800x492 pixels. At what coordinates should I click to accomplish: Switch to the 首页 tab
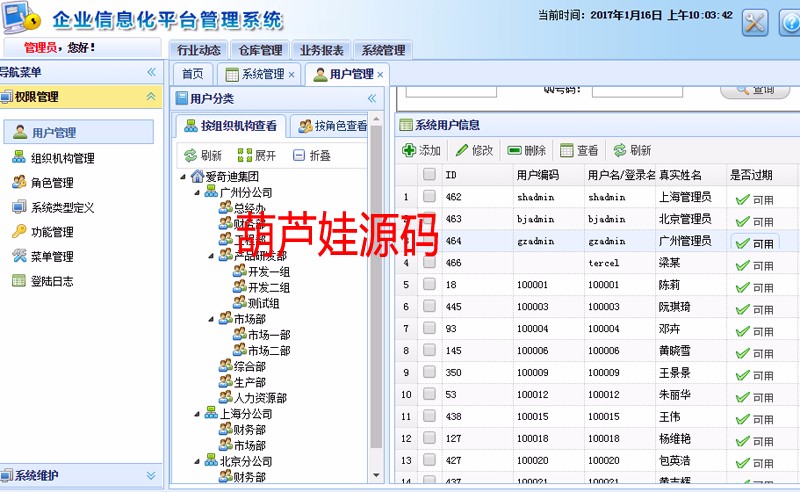tap(192, 74)
